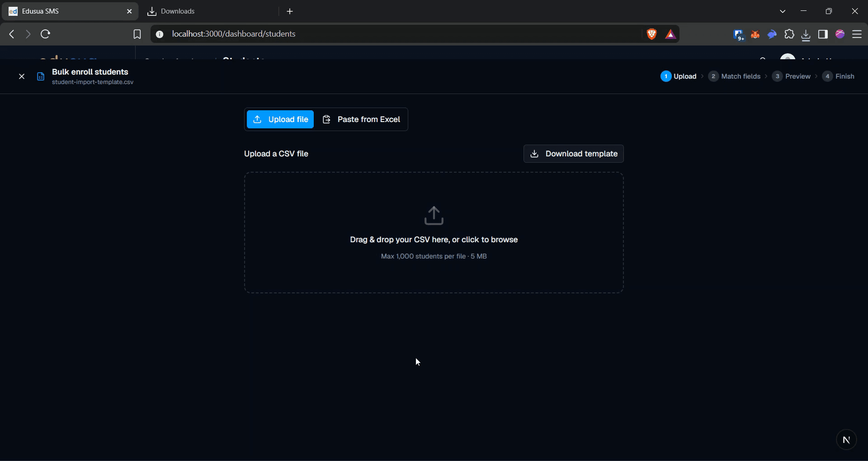
Task: Close the Bulk enroll students dialog
Action: [x=21, y=76]
